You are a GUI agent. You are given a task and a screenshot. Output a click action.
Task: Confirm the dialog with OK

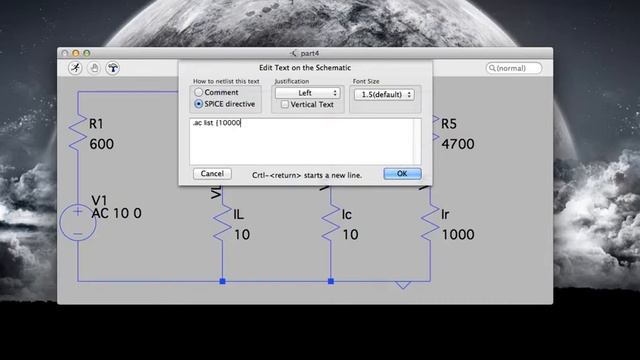pos(402,173)
